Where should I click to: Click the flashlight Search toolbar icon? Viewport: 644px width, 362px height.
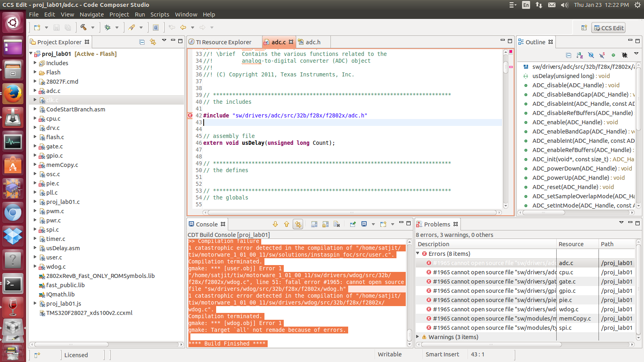[x=132, y=27]
